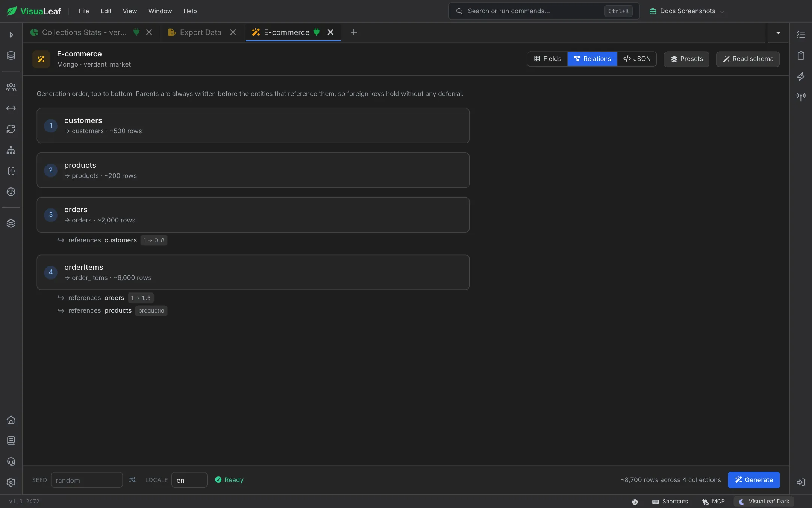Image resolution: width=812 pixels, height=508 pixels.
Task: Open the Window menu
Action: click(160, 11)
